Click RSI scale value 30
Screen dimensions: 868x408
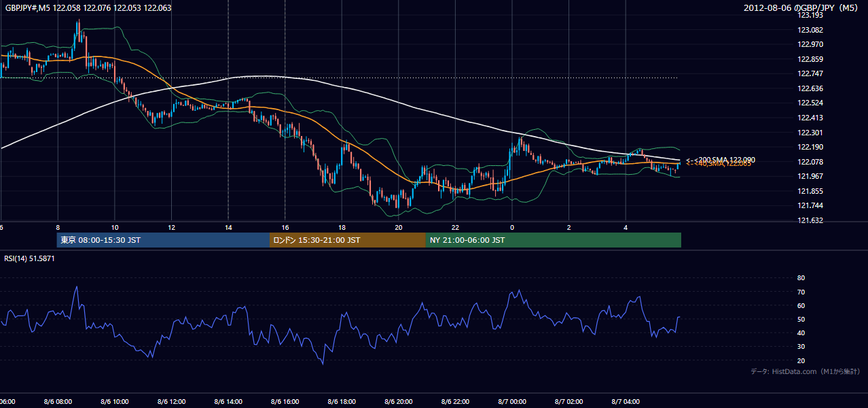pyautogui.click(x=801, y=347)
